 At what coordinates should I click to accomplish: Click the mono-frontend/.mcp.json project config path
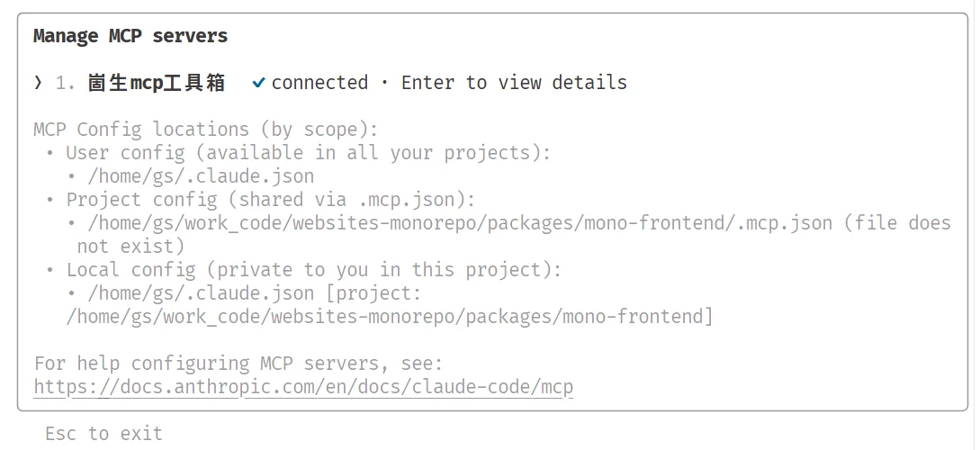coord(460,223)
